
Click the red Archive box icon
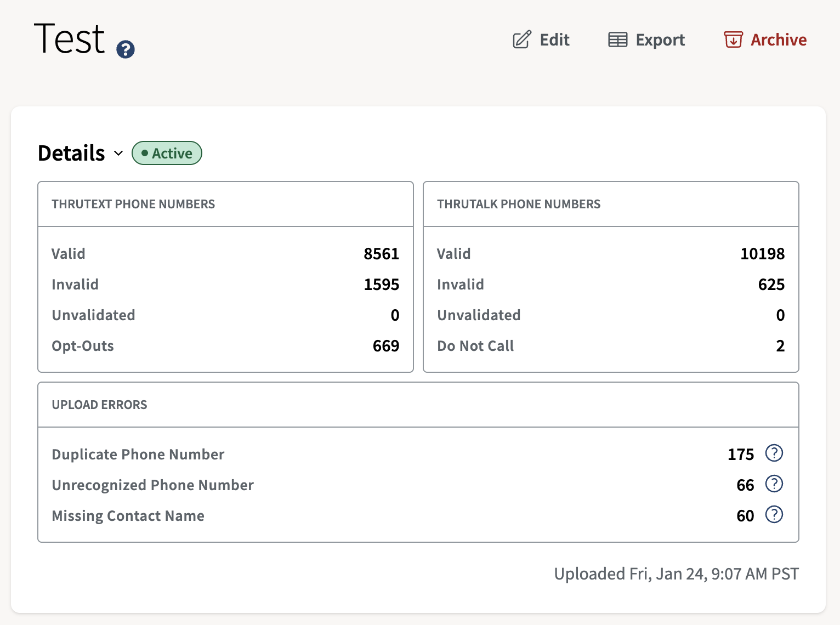[733, 40]
